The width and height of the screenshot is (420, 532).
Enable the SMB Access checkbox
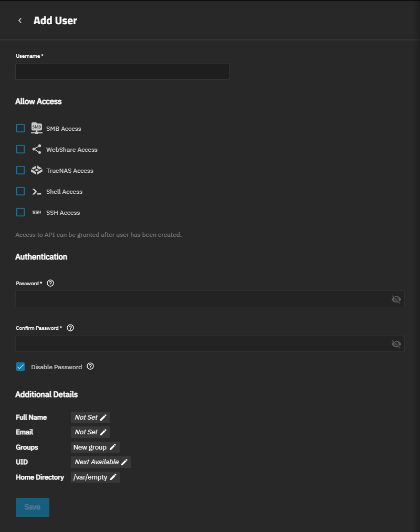tap(20, 128)
